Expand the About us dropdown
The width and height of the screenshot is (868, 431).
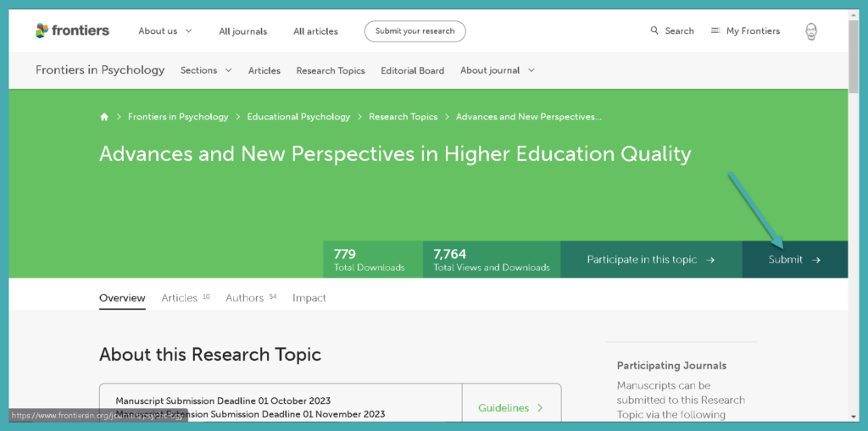(x=165, y=31)
